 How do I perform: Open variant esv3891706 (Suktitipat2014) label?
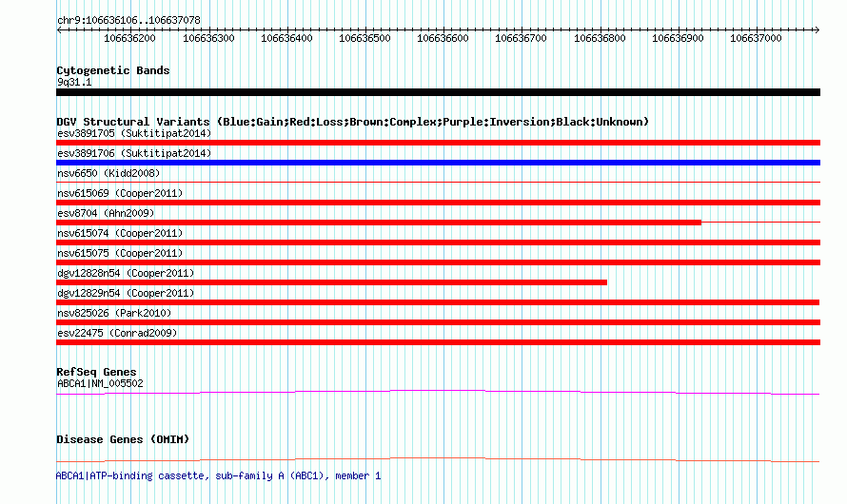pos(134,153)
